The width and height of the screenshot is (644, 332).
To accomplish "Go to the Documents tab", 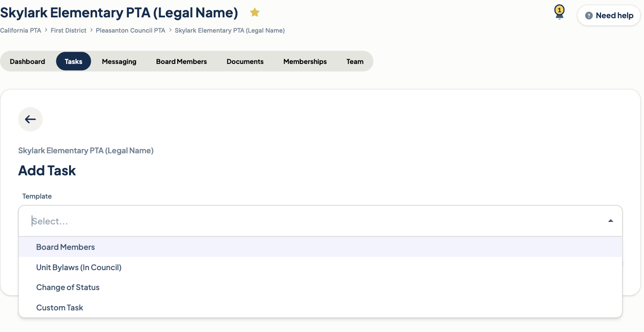I will tap(245, 61).
